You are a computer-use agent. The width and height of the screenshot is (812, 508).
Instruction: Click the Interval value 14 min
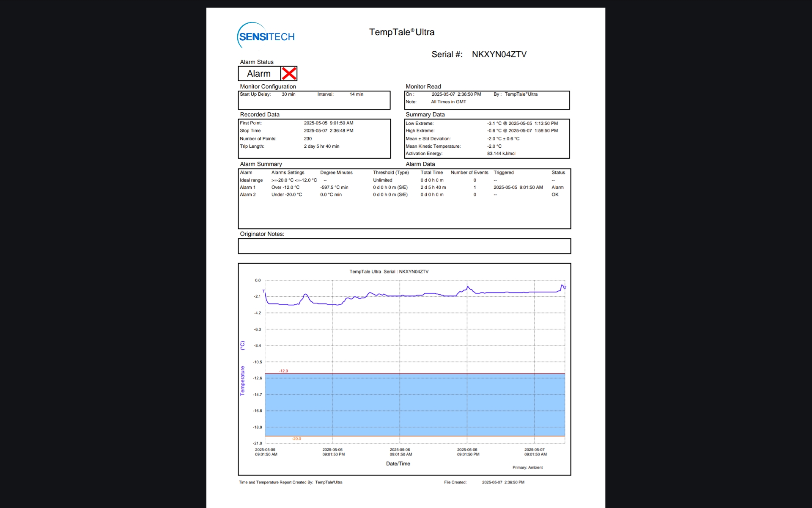coord(356,94)
